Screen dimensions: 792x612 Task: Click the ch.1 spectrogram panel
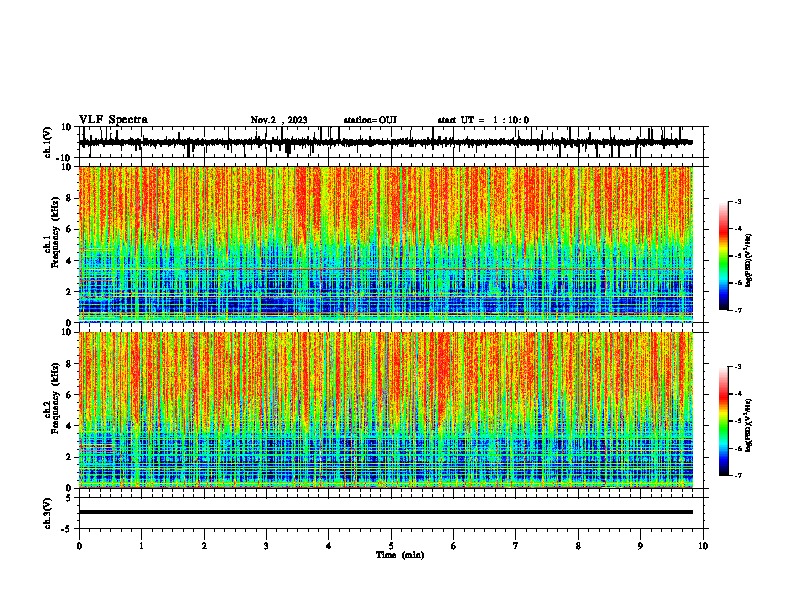[386, 244]
